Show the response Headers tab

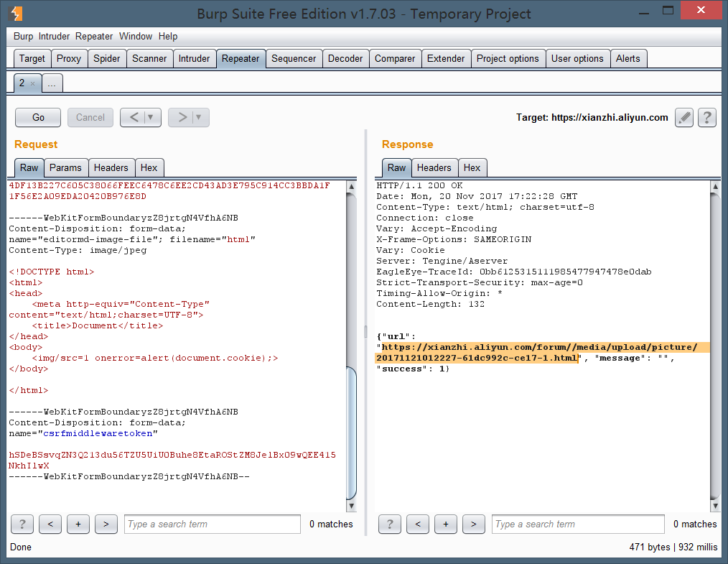pyautogui.click(x=434, y=167)
